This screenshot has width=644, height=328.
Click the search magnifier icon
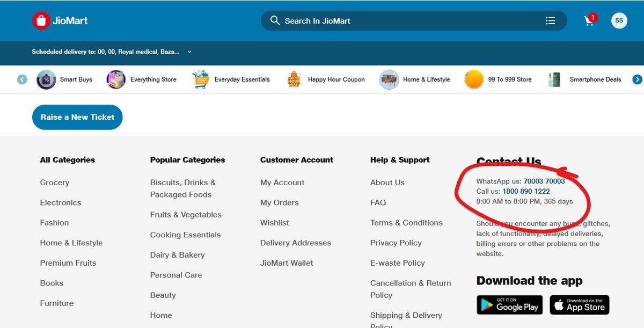click(x=275, y=20)
